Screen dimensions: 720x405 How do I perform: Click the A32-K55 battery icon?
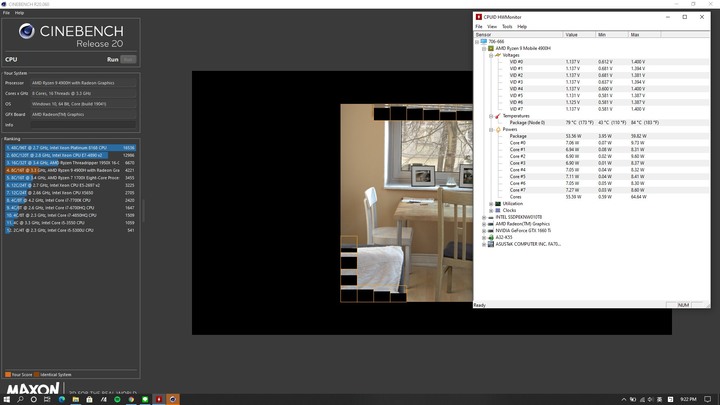coord(491,237)
